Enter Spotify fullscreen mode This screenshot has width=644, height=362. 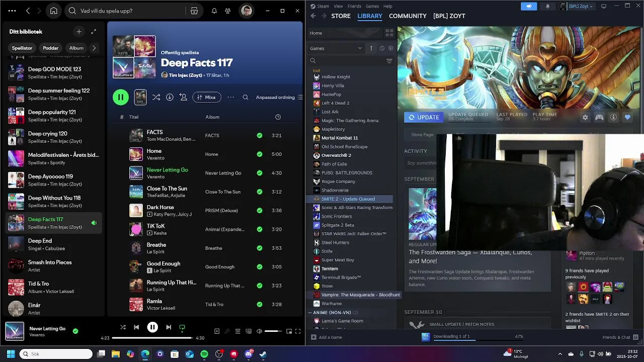pos(298,331)
